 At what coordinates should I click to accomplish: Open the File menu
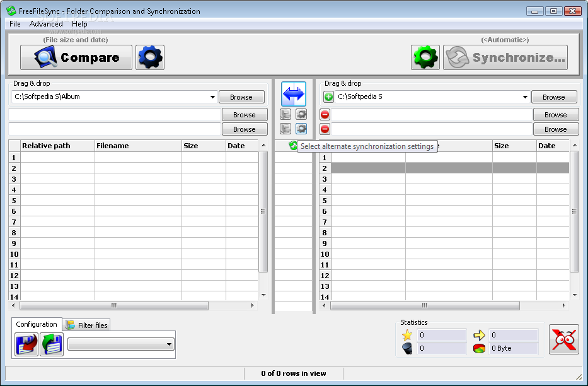pos(15,24)
